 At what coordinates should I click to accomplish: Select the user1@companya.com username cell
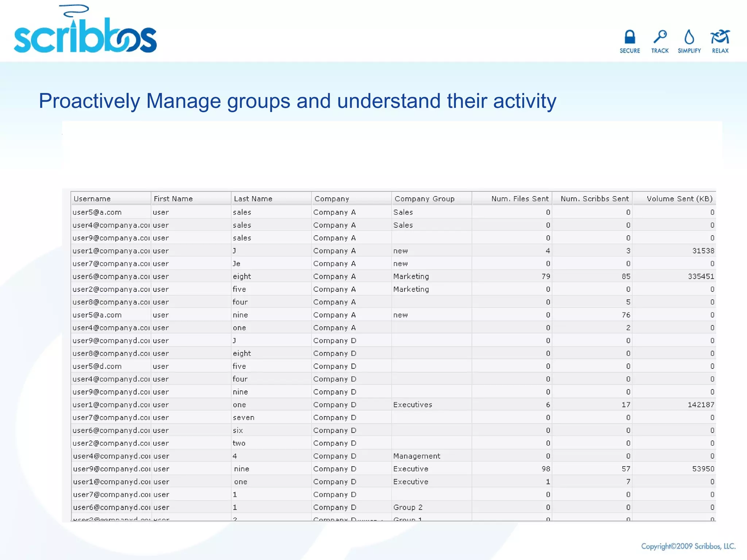pyautogui.click(x=111, y=251)
